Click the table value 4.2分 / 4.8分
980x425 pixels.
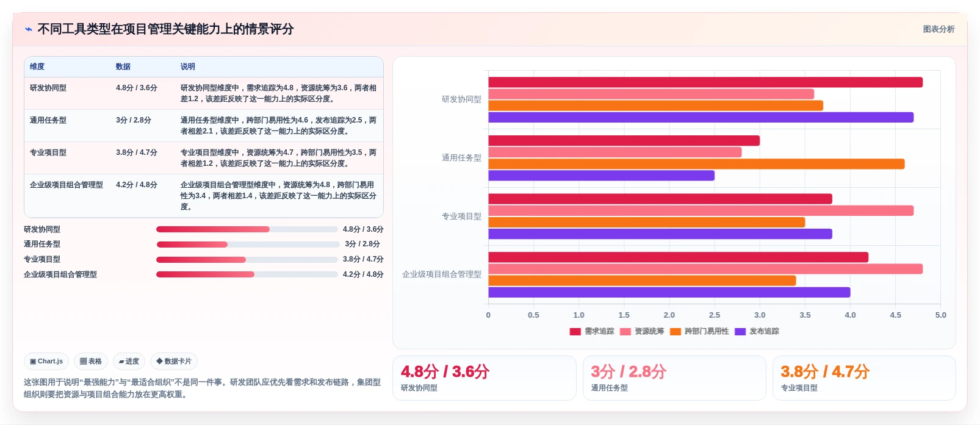(x=137, y=185)
